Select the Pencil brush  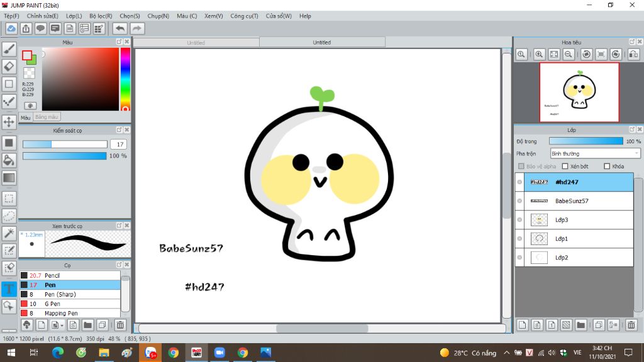[x=70, y=275]
